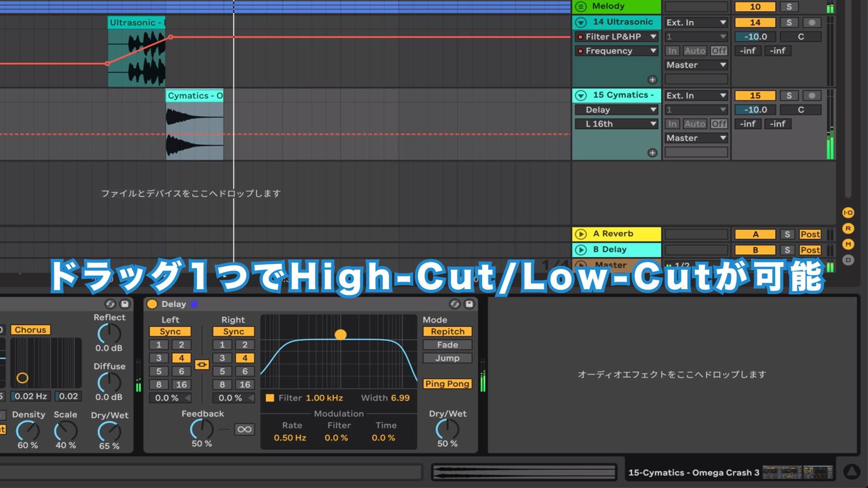Toggle the Returns section (R button)

848,228
